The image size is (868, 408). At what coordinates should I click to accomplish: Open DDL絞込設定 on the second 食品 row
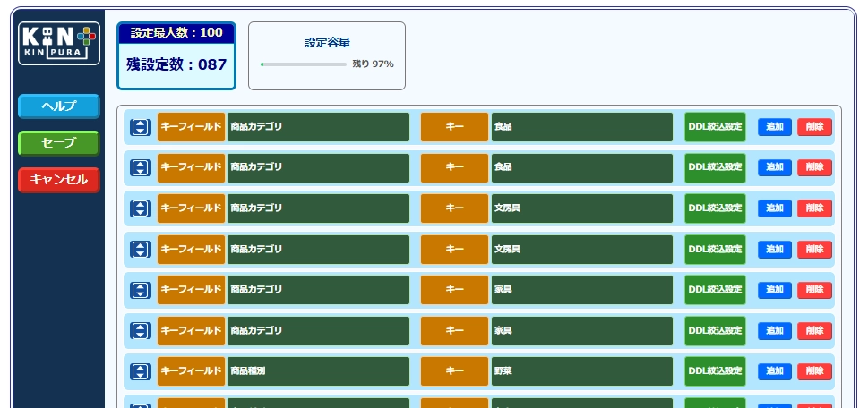(x=715, y=167)
